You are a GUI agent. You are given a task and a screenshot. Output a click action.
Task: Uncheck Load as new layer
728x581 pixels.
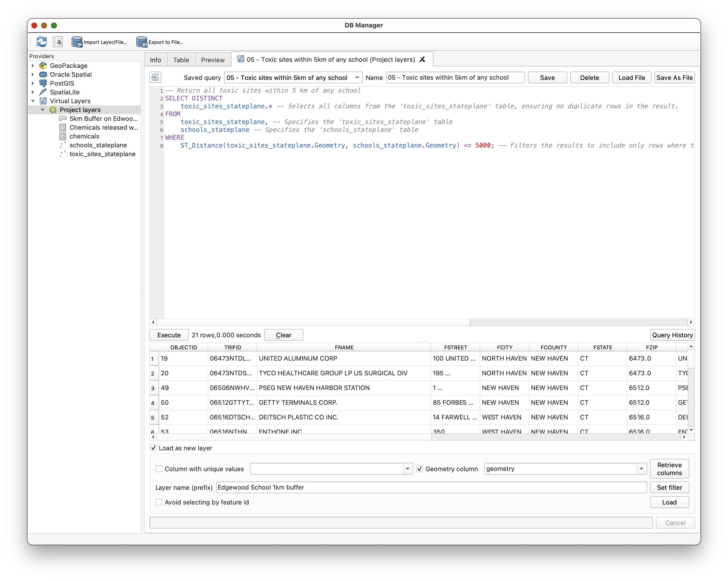154,448
